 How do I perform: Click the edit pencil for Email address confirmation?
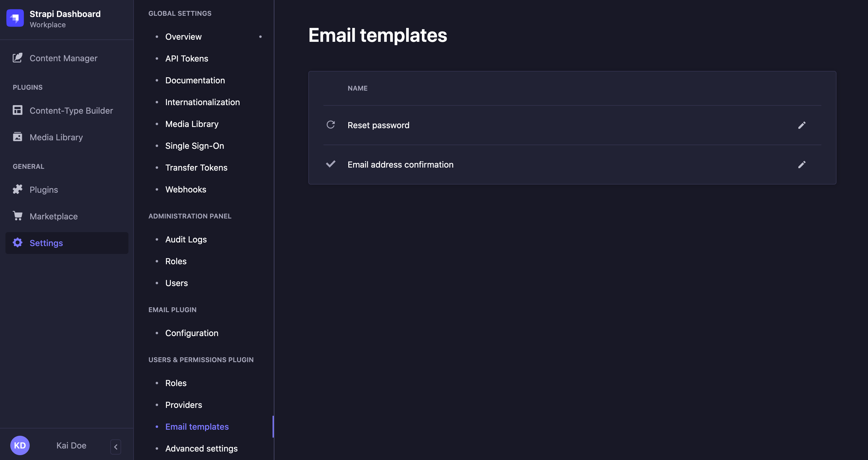tap(802, 165)
